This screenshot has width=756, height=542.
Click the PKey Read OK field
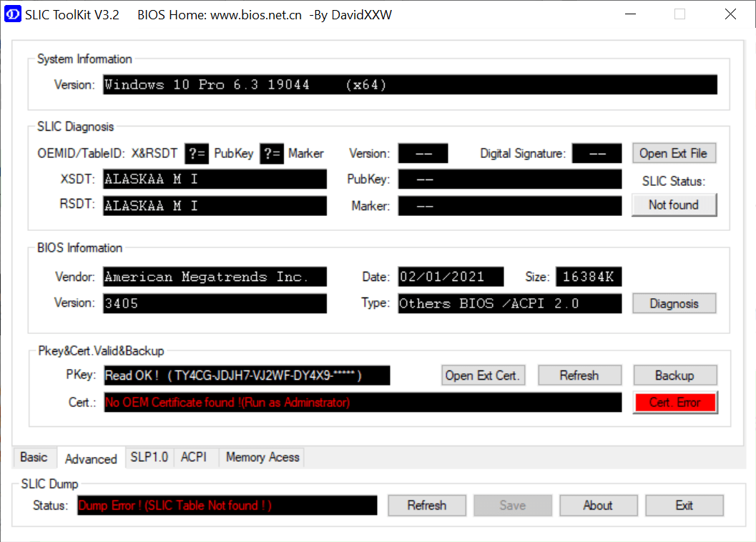click(247, 375)
